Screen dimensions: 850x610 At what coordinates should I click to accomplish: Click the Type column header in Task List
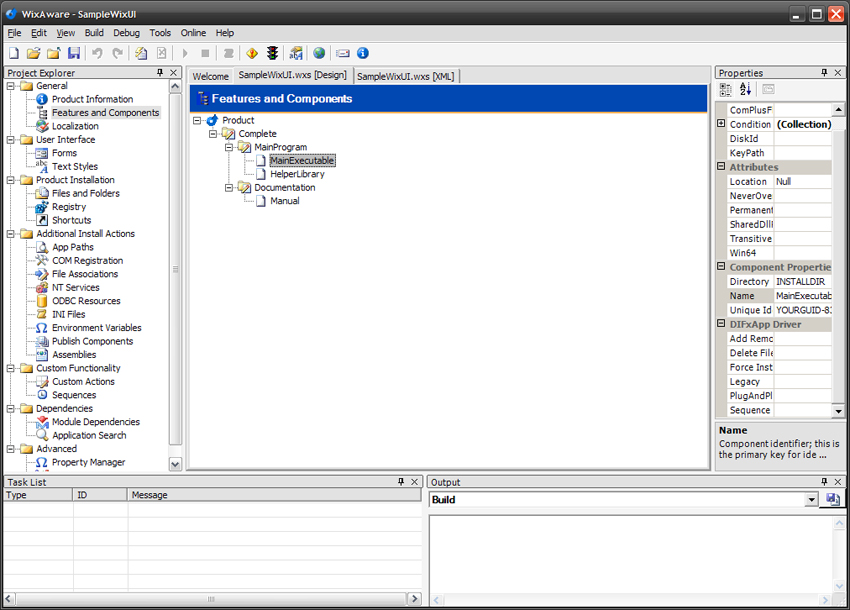coord(38,495)
